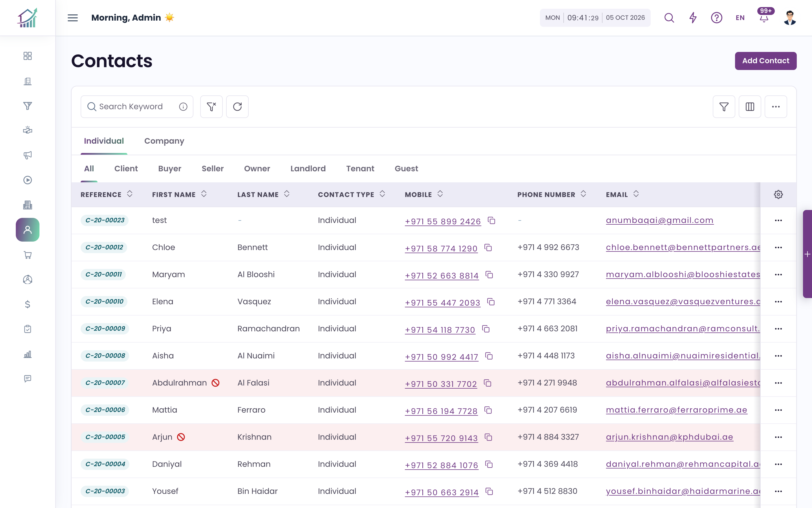Click mobile link +971 52 663 8814
This screenshot has height=508, width=812.
coord(442,275)
